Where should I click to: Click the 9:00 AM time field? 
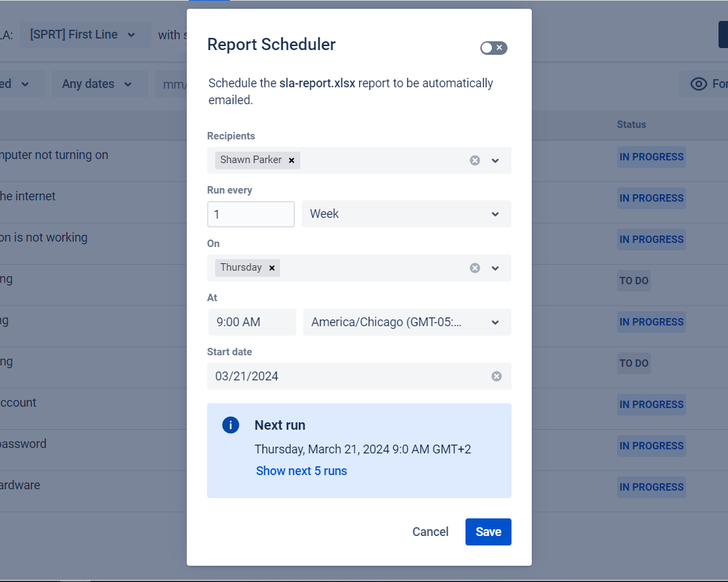tap(252, 322)
